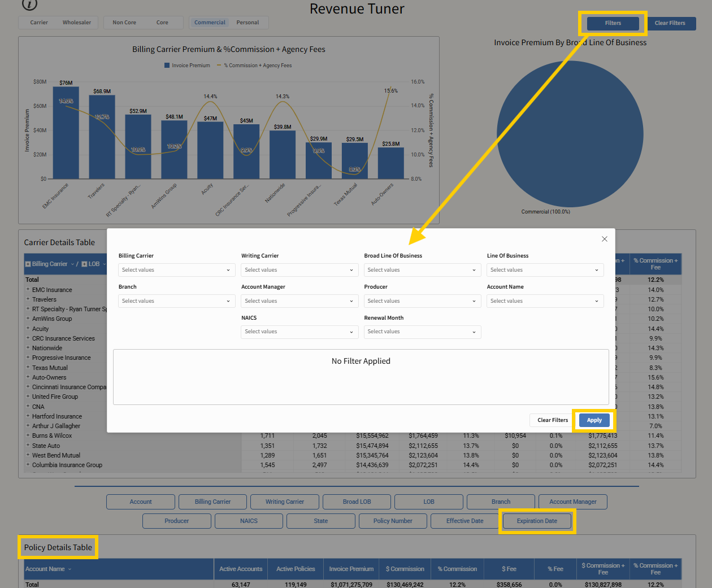Open the Branch filter dropdown
712x588 pixels.
pyautogui.click(x=176, y=301)
